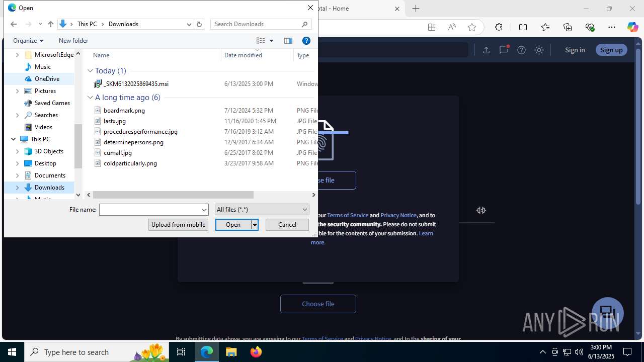
Task: Select OneDrive in navigation tree
Action: pyautogui.click(x=47, y=79)
